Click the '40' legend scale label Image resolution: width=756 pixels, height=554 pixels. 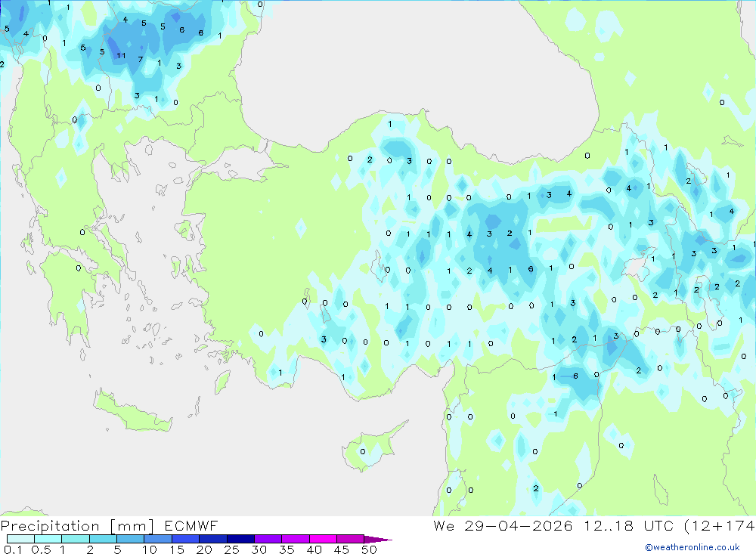(314, 549)
